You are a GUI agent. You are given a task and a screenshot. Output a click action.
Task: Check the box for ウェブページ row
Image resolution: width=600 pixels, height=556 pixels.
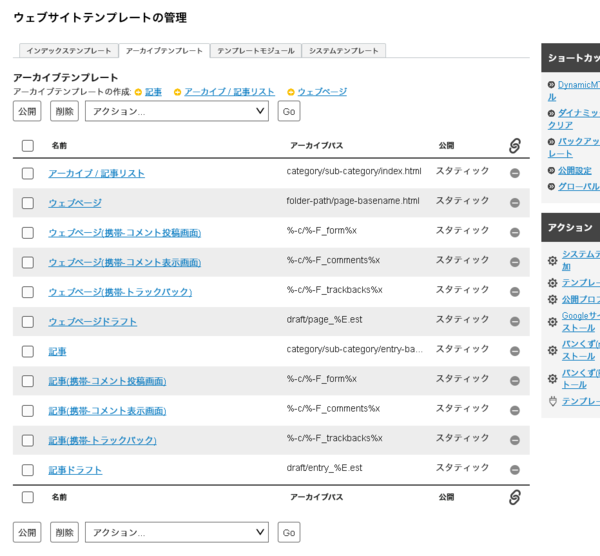click(x=28, y=202)
